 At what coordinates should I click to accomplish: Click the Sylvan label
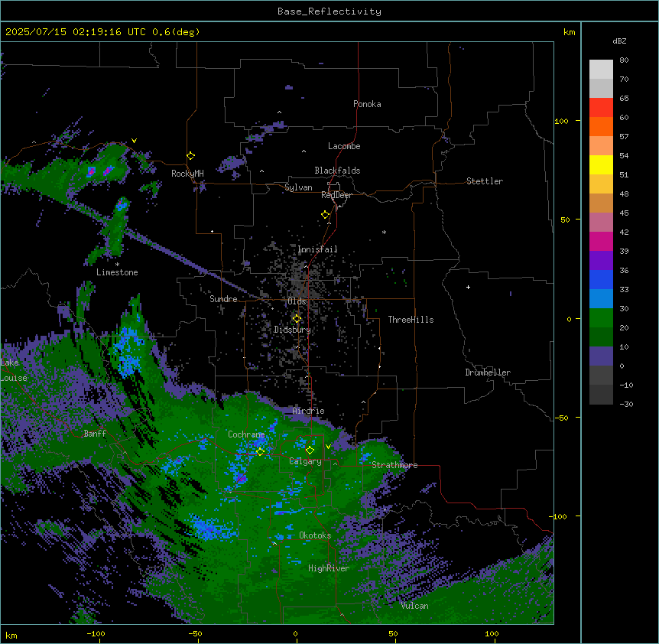[x=298, y=187]
